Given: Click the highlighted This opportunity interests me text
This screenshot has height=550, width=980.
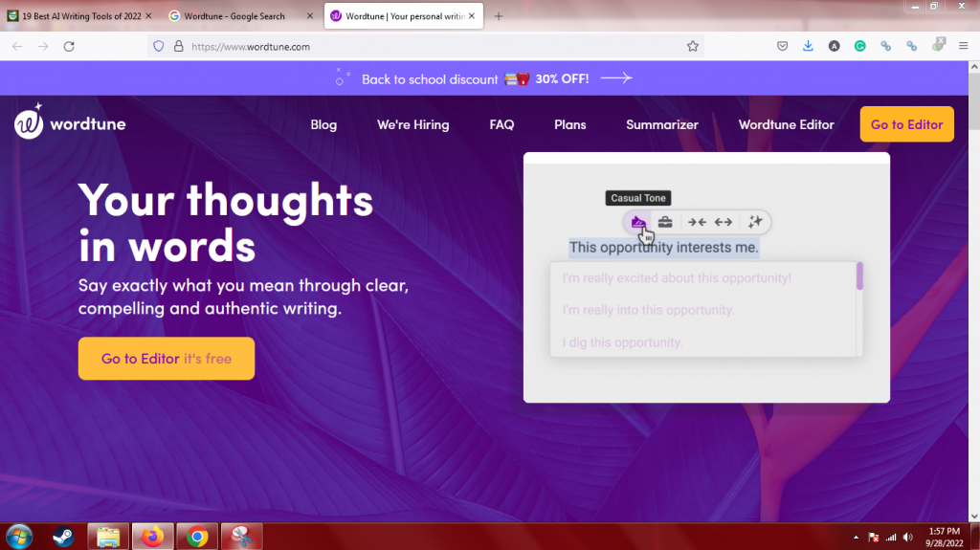Looking at the screenshot, I should 664,248.
